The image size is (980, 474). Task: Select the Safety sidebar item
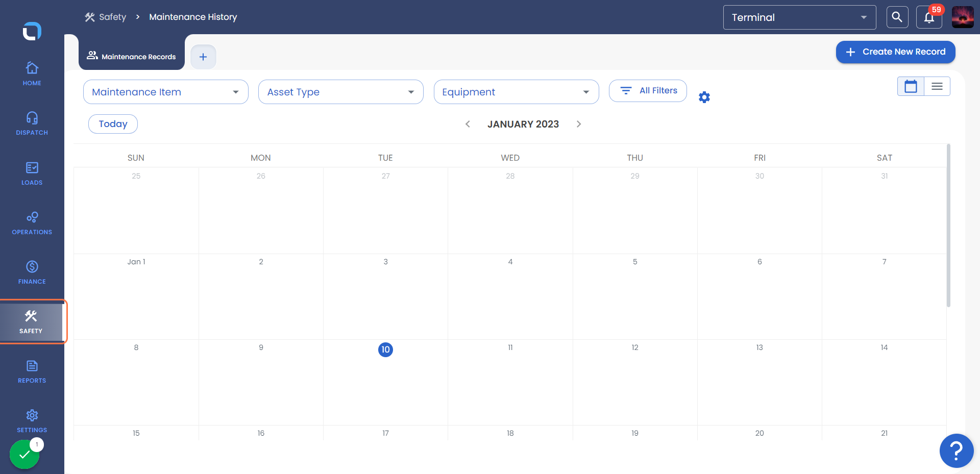click(31, 322)
